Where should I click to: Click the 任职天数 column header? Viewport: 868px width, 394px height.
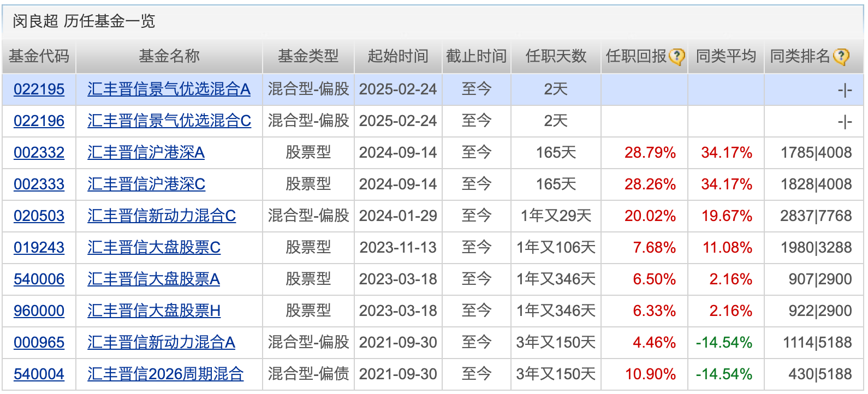pyautogui.click(x=556, y=56)
